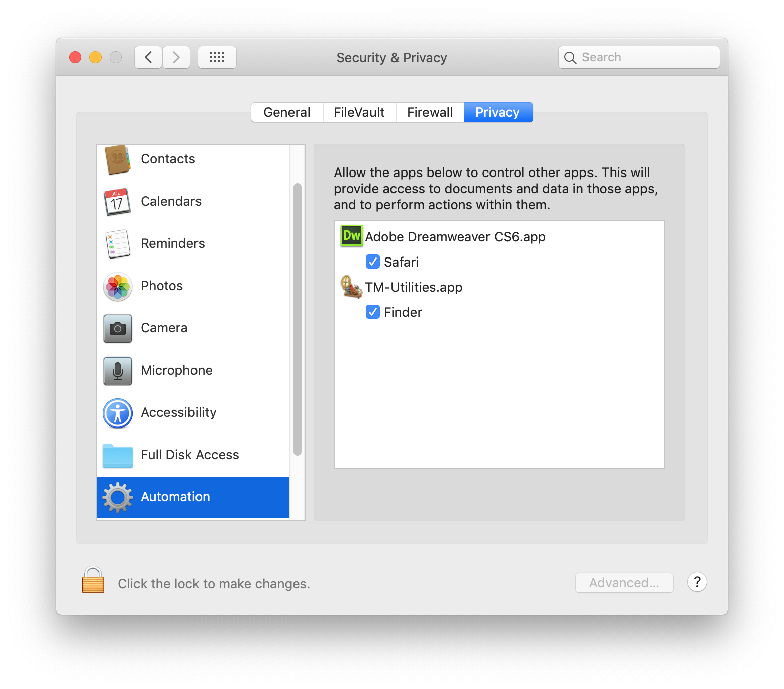
Task: Select Automation label in the list
Action: pos(175,497)
